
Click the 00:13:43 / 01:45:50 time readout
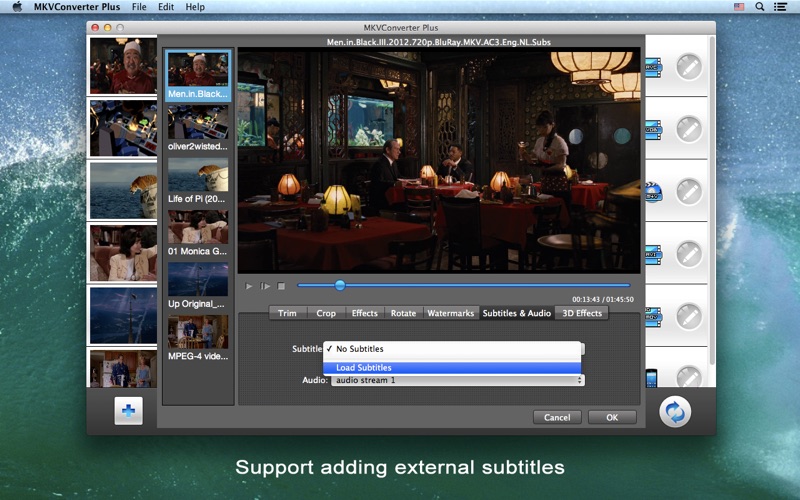pos(603,299)
